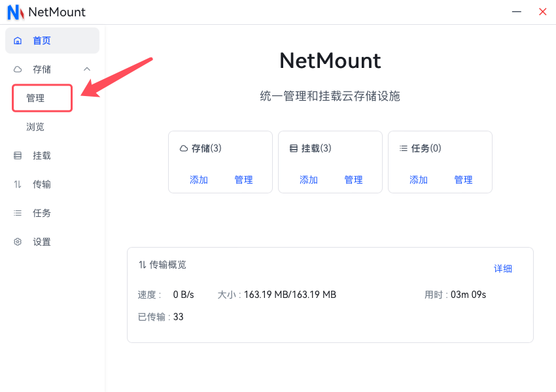Viewport: 556px width, 392px height.
Task: Click the list icon beside 任务 in sidebar
Action: (18, 213)
